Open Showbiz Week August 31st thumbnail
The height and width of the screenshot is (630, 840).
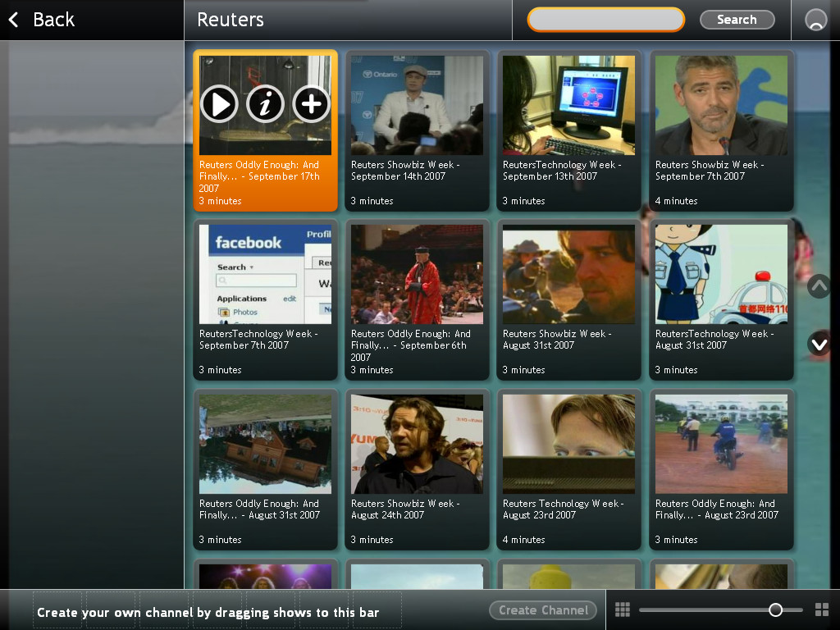pos(569,274)
